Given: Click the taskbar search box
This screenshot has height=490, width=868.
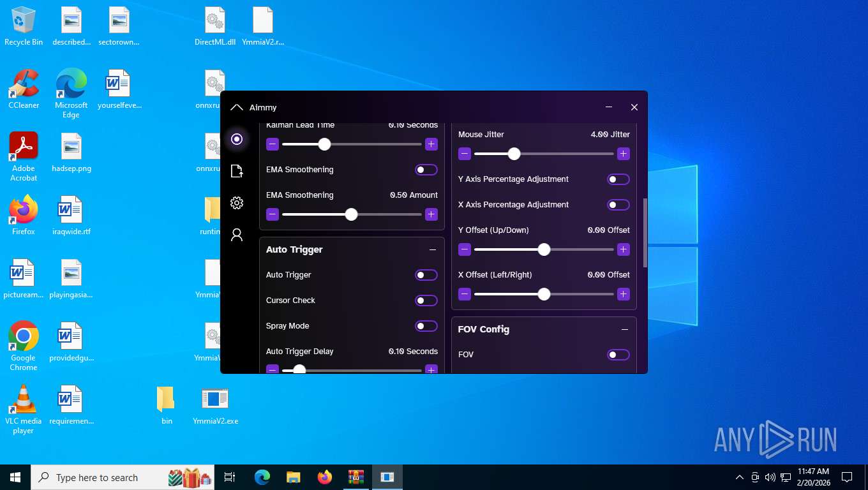Looking at the screenshot, I should coord(122,477).
